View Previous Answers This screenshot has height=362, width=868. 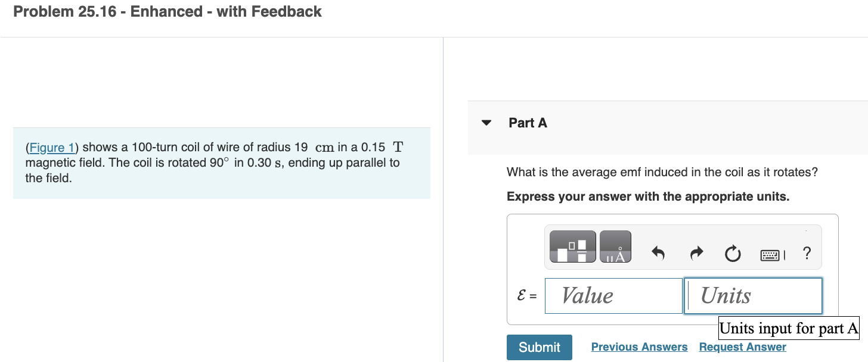click(639, 347)
